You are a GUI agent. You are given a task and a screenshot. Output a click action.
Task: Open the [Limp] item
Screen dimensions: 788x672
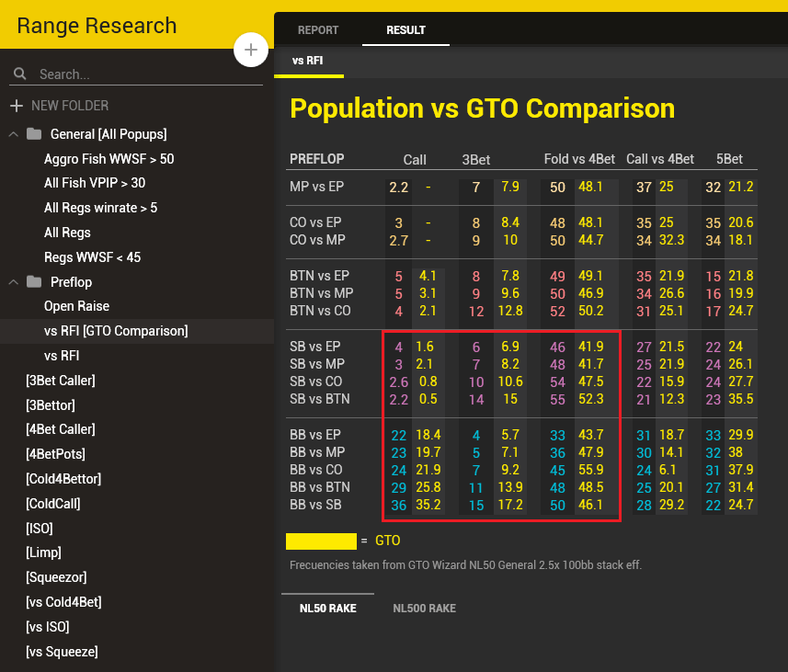point(43,552)
